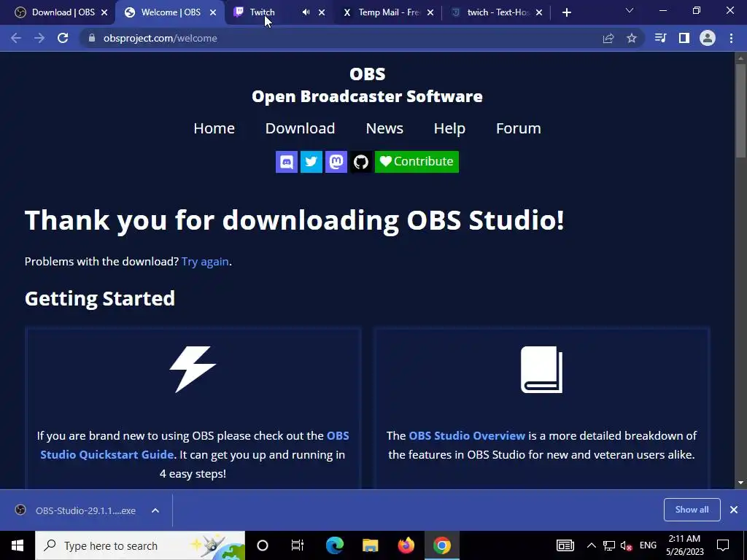Open the tab search dropdown chevron
Image resolution: width=747 pixels, height=560 pixels.
(x=630, y=10)
